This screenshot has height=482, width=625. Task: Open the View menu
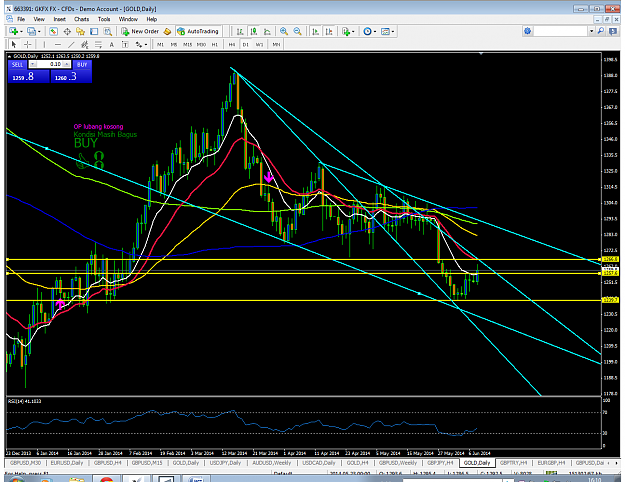tap(39, 19)
